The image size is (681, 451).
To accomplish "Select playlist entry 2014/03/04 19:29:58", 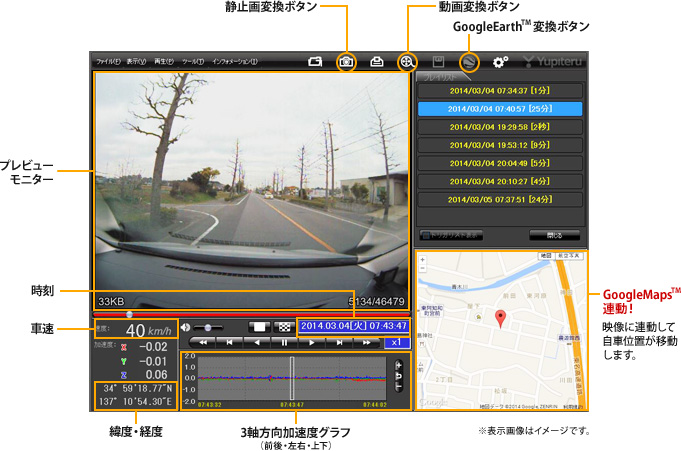I will click(498, 126).
